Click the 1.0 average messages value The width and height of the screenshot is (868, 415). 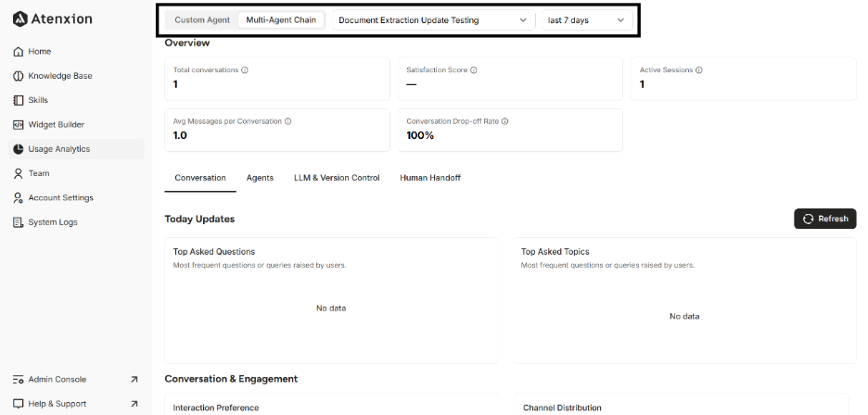tap(180, 135)
